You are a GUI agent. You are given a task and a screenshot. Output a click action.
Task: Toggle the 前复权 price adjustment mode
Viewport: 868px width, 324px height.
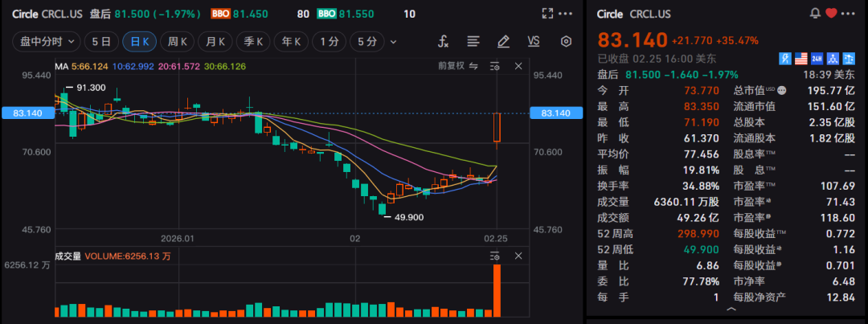pyautogui.click(x=457, y=66)
